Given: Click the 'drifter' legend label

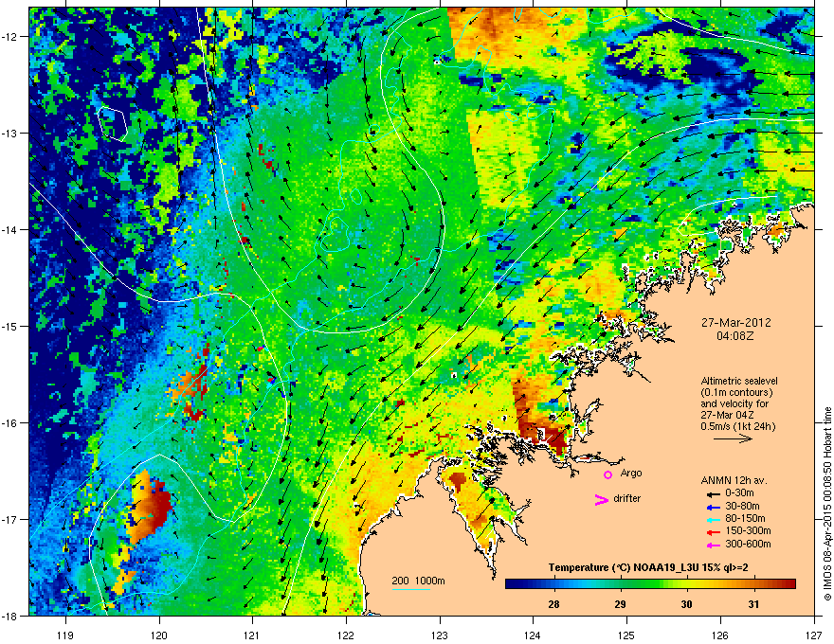Looking at the screenshot, I should point(627,498).
